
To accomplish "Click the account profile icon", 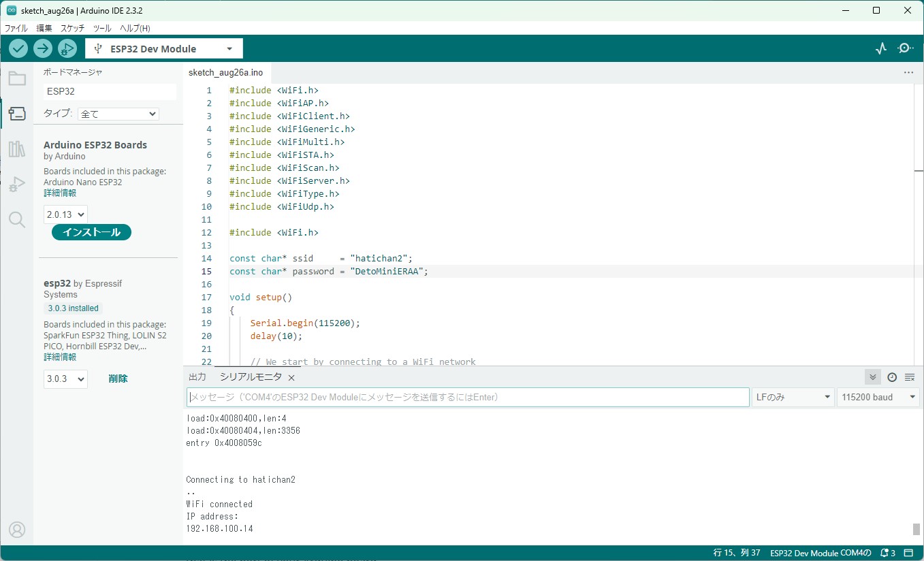I will pos(17,530).
